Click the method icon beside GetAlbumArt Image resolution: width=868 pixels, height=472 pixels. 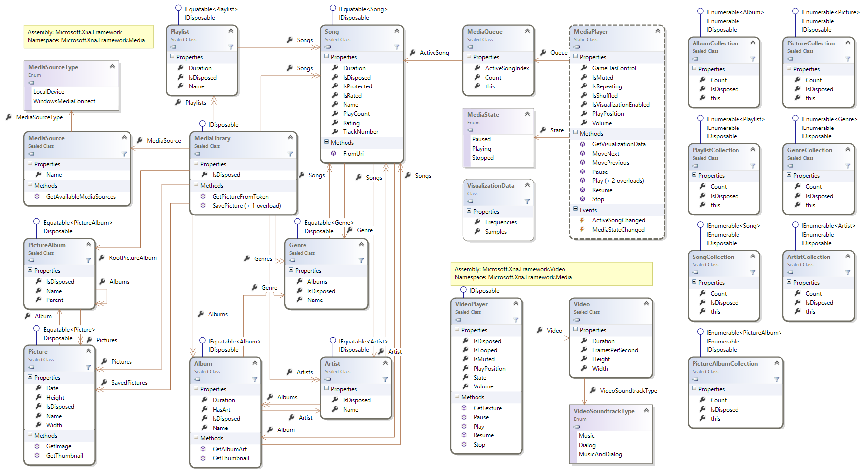pyautogui.click(x=203, y=449)
